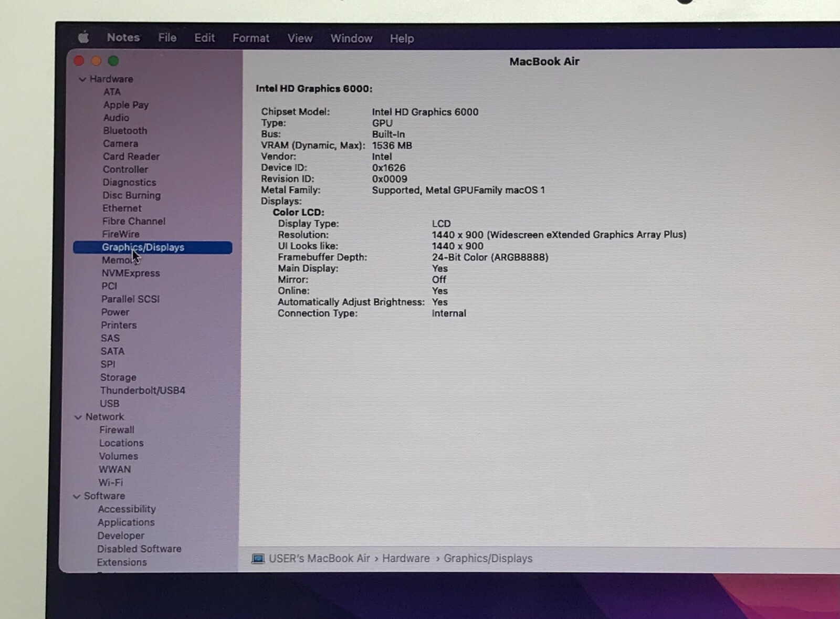840x619 pixels.
Task: Collapse the Hardware section
Action: (82, 79)
